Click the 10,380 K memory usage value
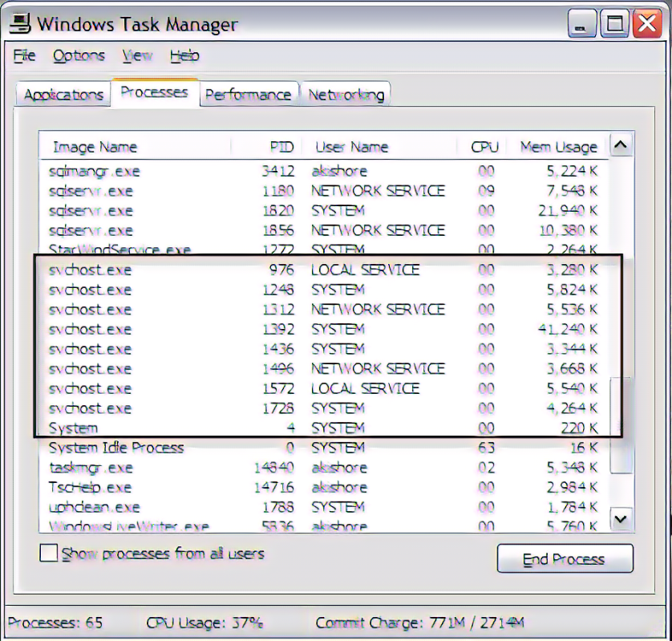Viewport: 672px width, 641px height. (568, 230)
